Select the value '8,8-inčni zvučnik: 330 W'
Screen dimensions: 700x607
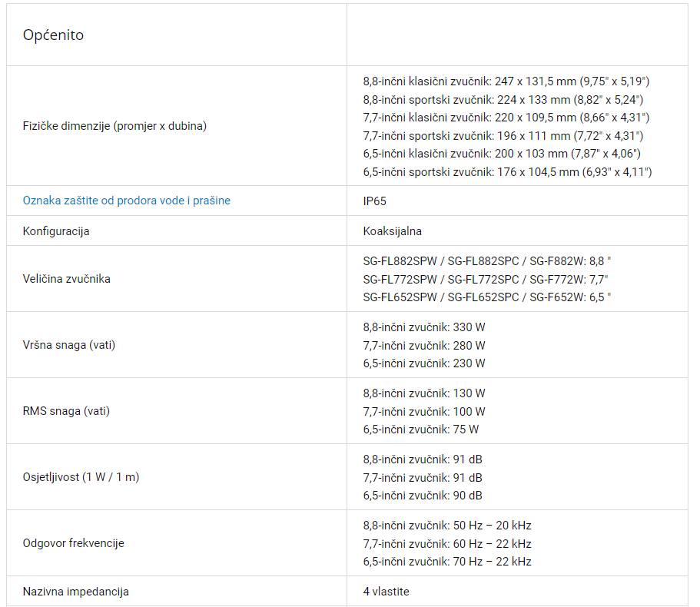point(424,327)
